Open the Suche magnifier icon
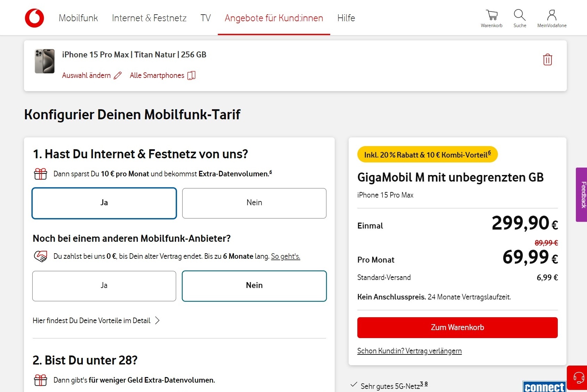The height and width of the screenshot is (392, 587). pyautogui.click(x=520, y=15)
